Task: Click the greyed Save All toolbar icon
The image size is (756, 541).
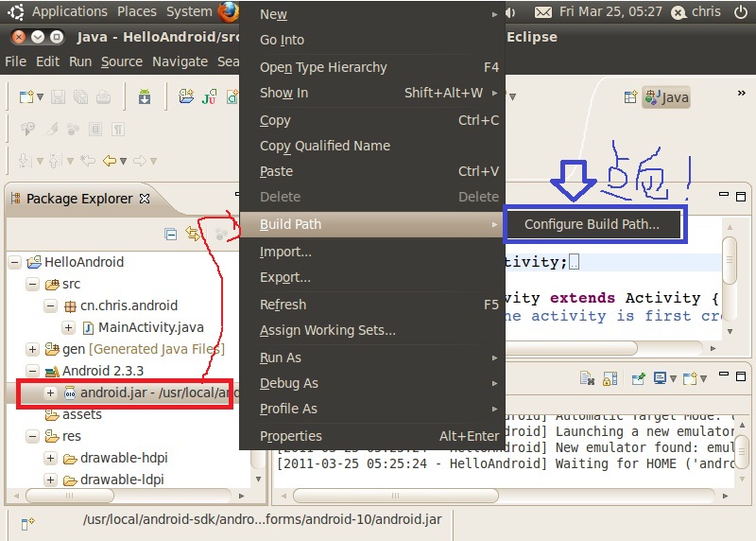Action: click(x=80, y=97)
